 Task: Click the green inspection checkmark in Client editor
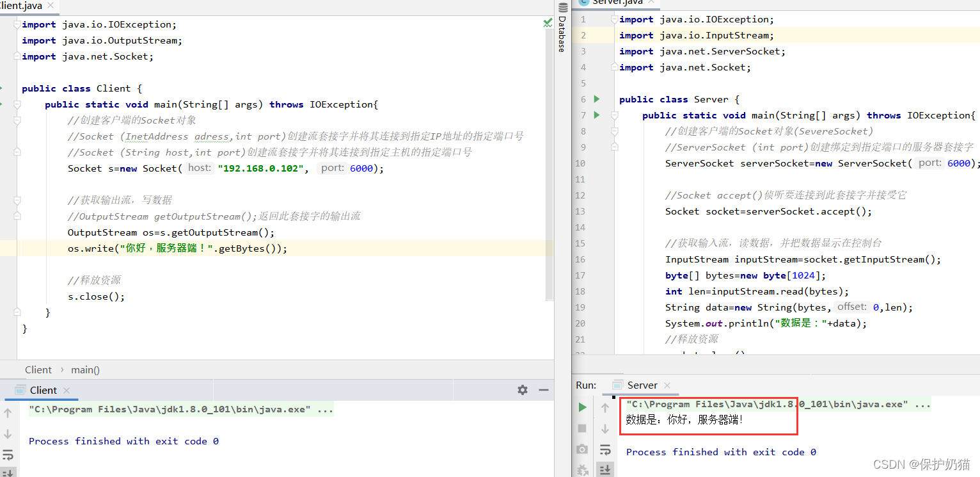(x=548, y=22)
